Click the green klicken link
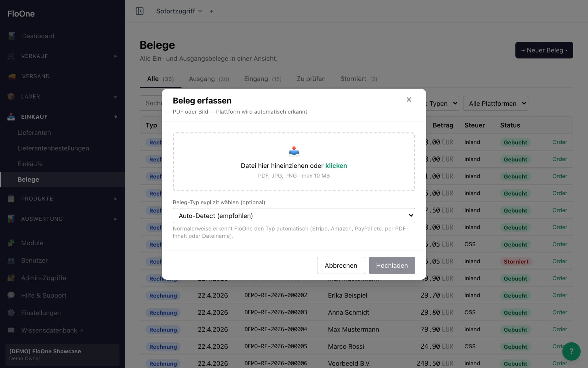588x368 pixels. pos(336,166)
